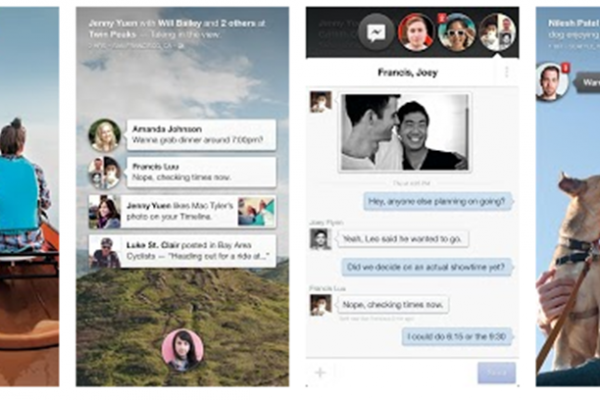
Task: Open Jenny Yuen likes Mac Tyler's photo notification
Action: tap(182, 211)
